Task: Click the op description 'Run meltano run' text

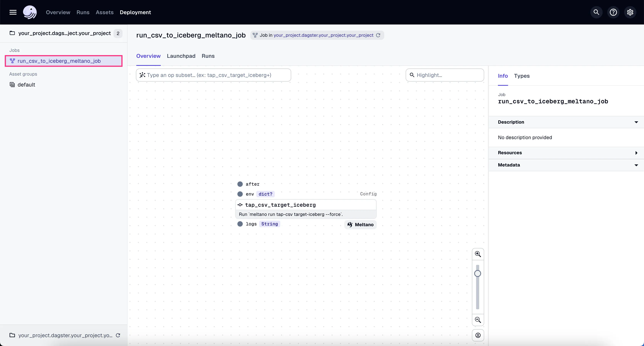Action: coord(291,214)
